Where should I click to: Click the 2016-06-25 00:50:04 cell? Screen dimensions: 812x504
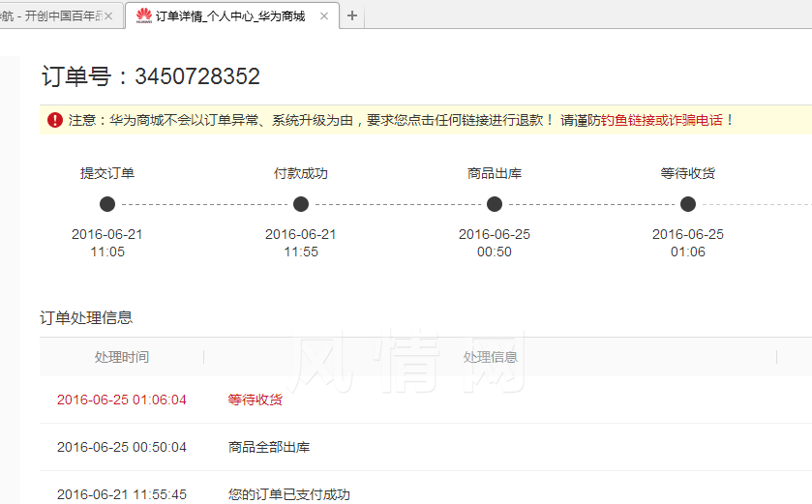[x=122, y=447]
